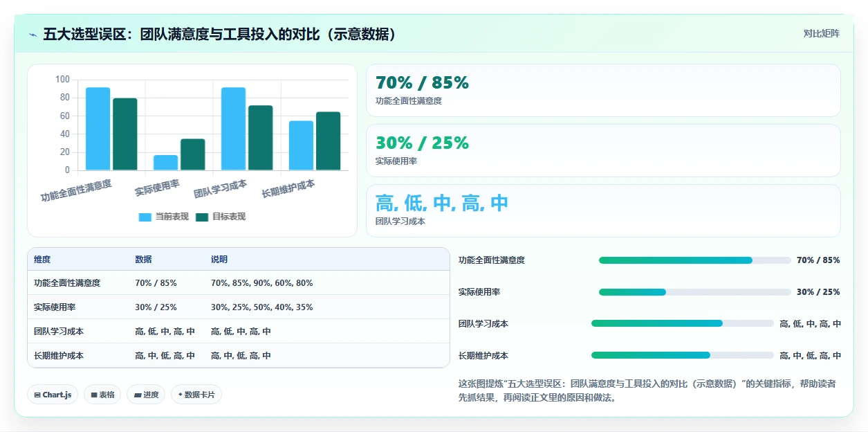Image resolution: width=868 pixels, height=432 pixels.
Task: Toggle the 目标表现 legend item
Action: (x=221, y=217)
